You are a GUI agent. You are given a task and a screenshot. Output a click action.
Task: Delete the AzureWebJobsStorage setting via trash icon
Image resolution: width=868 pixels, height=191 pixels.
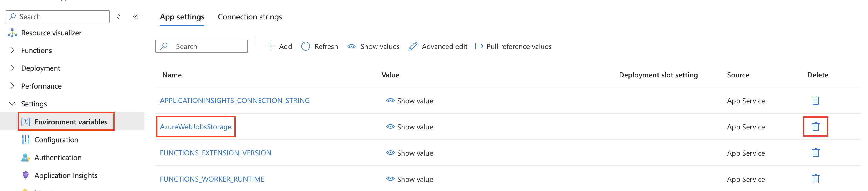(815, 127)
